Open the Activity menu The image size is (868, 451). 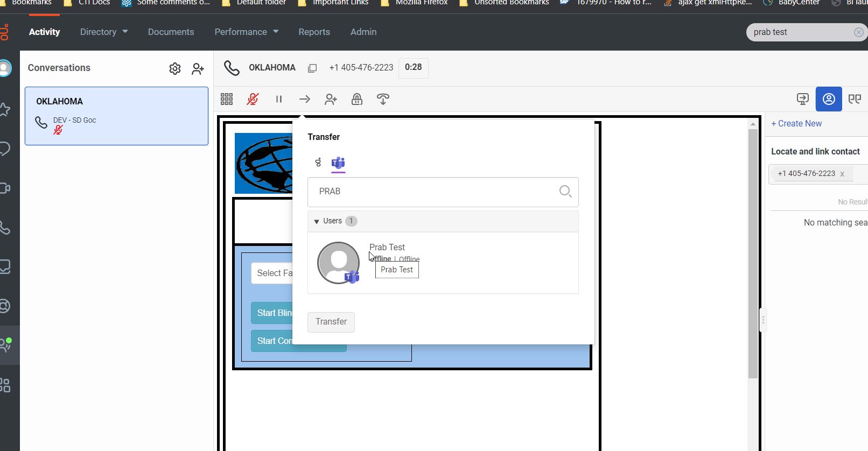[x=44, y=32]
